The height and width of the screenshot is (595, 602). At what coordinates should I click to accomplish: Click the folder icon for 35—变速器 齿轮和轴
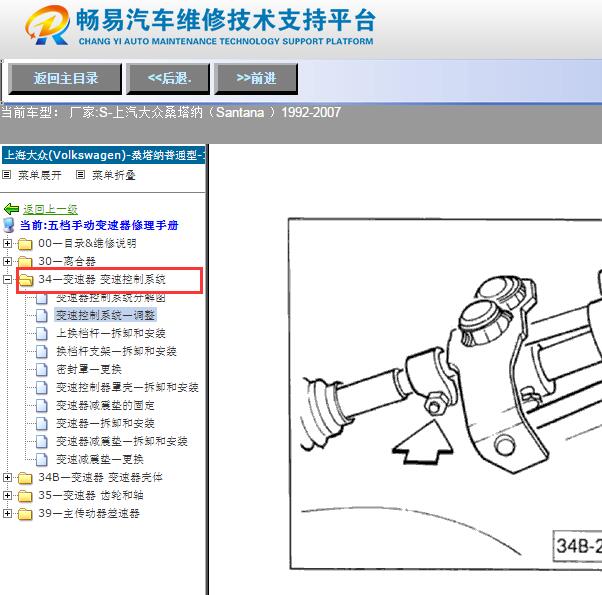click(x=25, y=496)
